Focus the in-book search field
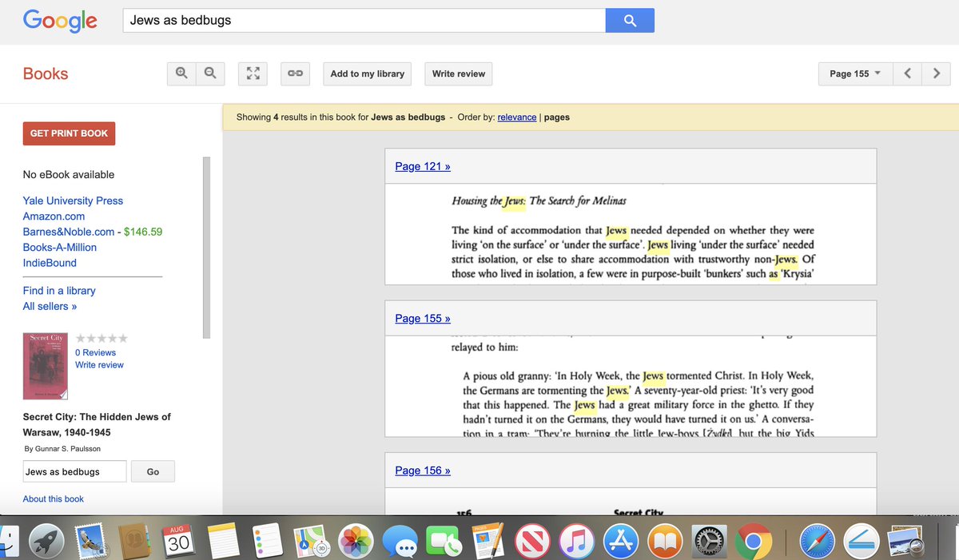This screenshot has width=959, height=560. pyautogui.click(x=74, y=472)
